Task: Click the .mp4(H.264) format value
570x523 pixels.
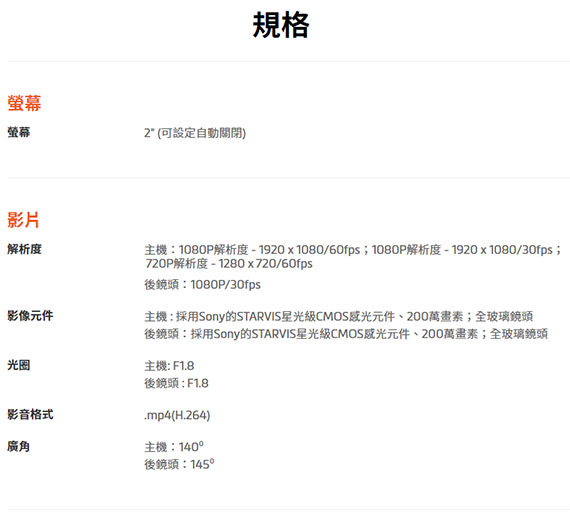Action: [177, 415]
